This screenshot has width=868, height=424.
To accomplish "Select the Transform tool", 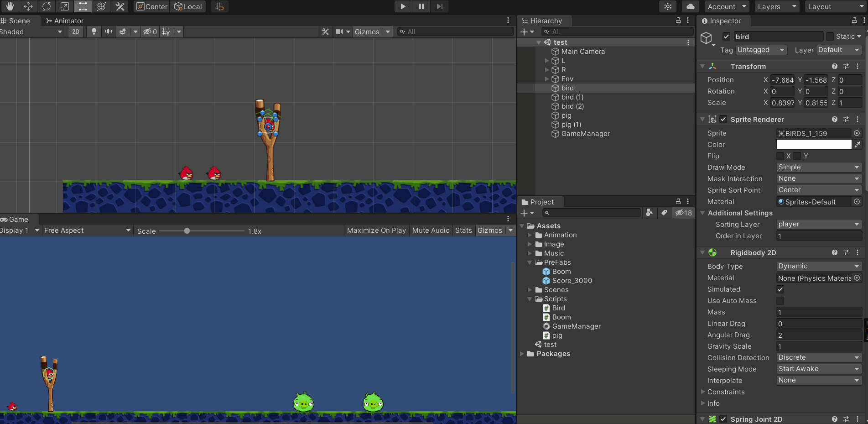I will tap(101, 6).
